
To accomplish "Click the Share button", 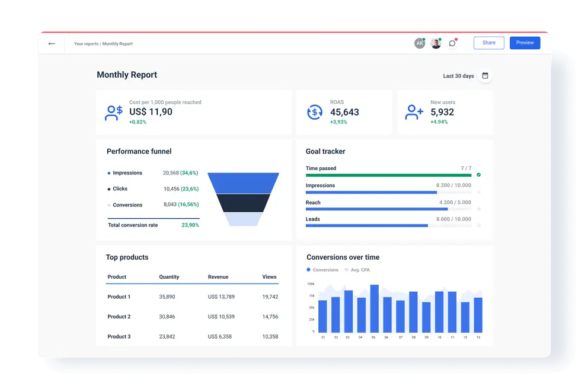I will pos(488,43).
